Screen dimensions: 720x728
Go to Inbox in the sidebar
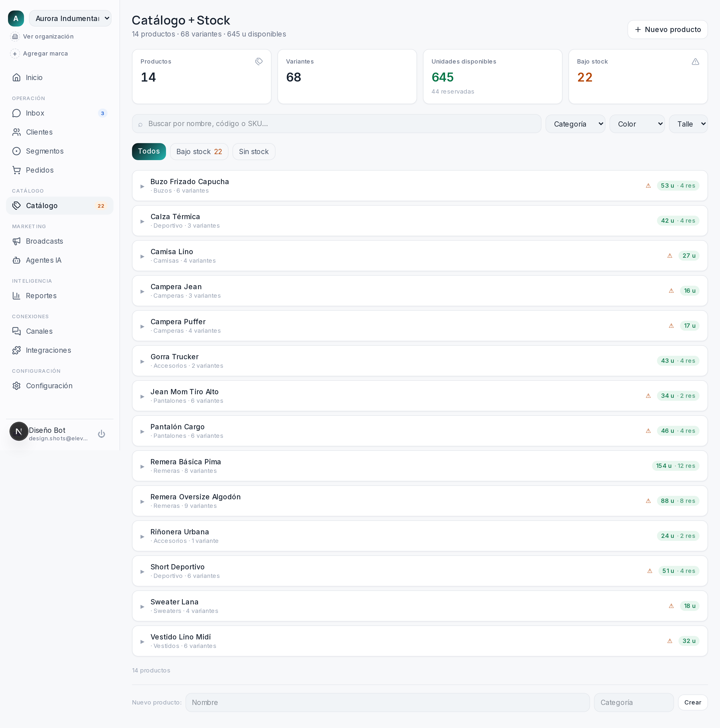(x=59, y=113)
